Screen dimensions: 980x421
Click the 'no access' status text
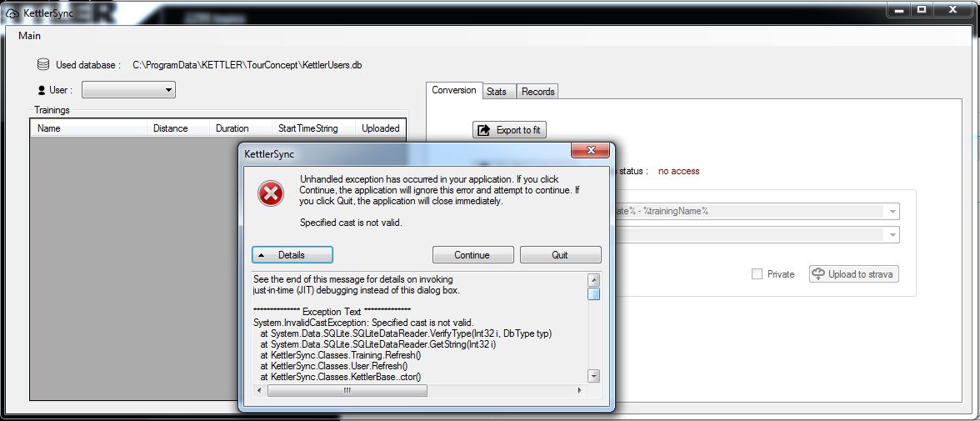pos(678,171)
